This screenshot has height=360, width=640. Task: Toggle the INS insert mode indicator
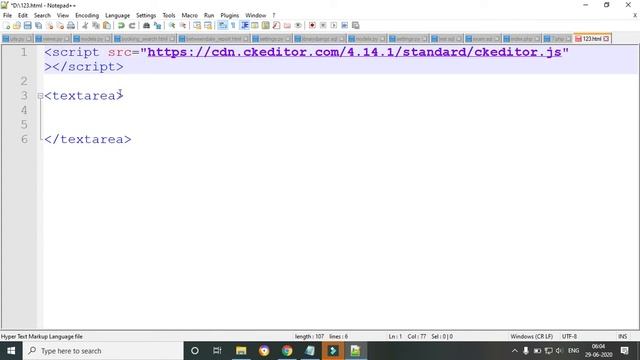(x=622, y=336)
